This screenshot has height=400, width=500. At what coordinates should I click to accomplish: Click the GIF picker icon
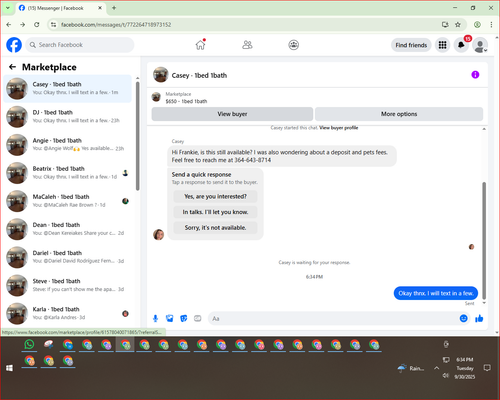198,318
